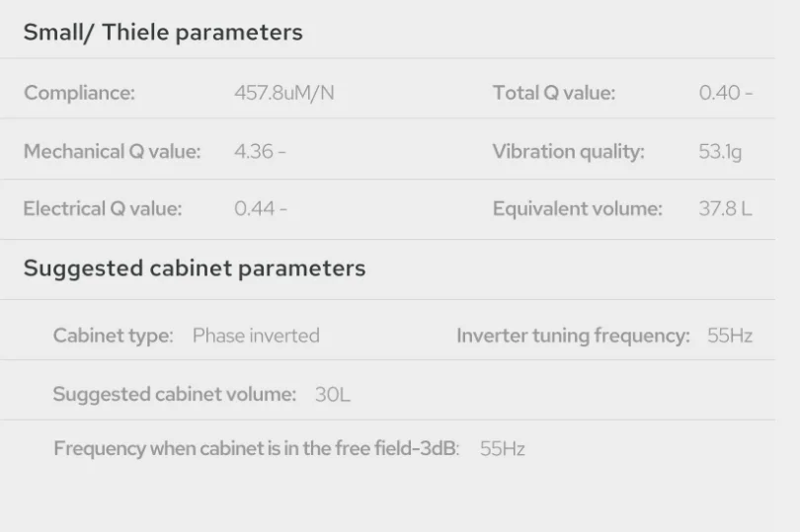Select the Compliance label

79,93
